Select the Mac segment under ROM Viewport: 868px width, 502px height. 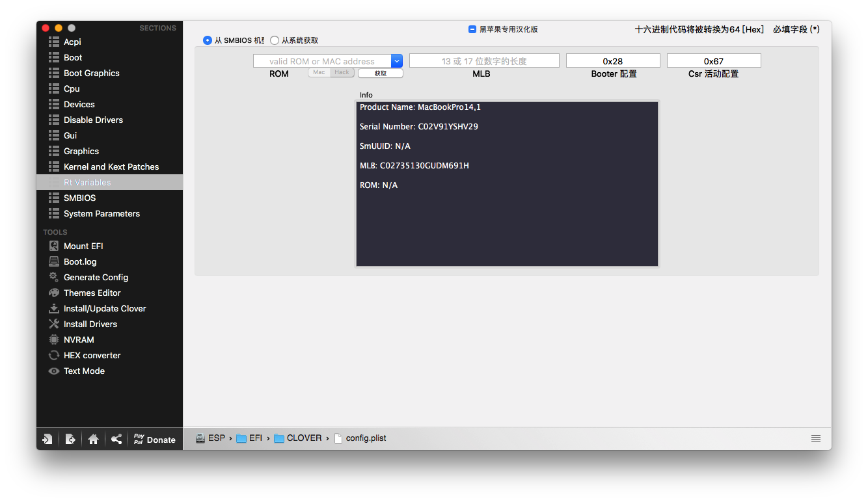(x=319, y=73)
